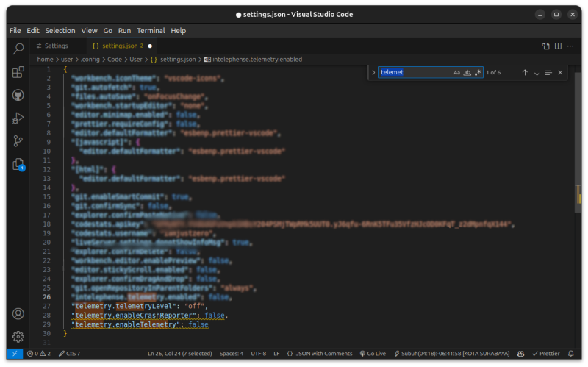Screen dimensions: 588x367
Task: Open the Search view in activity bar
Action: tap(18, 49)
